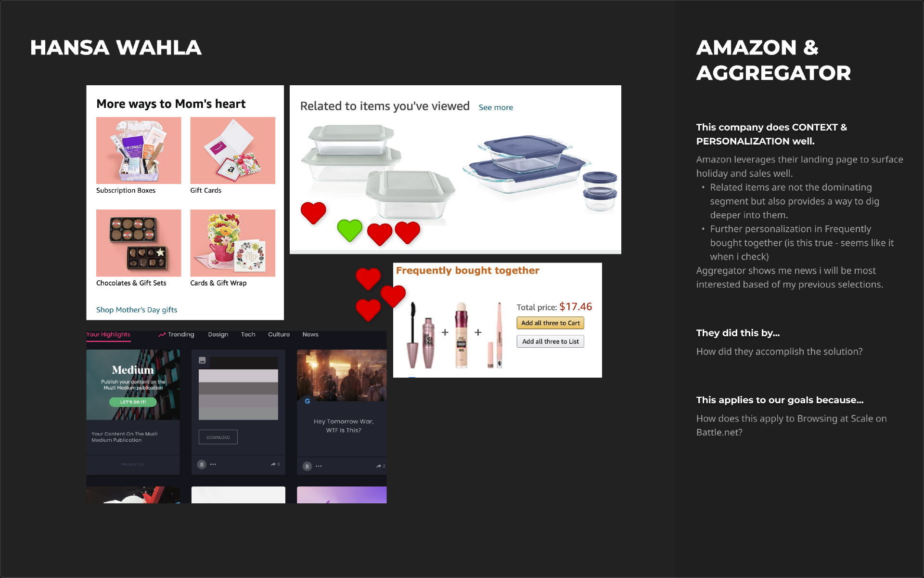Viewport: 924px width, 578px height.
Task: Click the download button on middle card
Action: point(218,437)
